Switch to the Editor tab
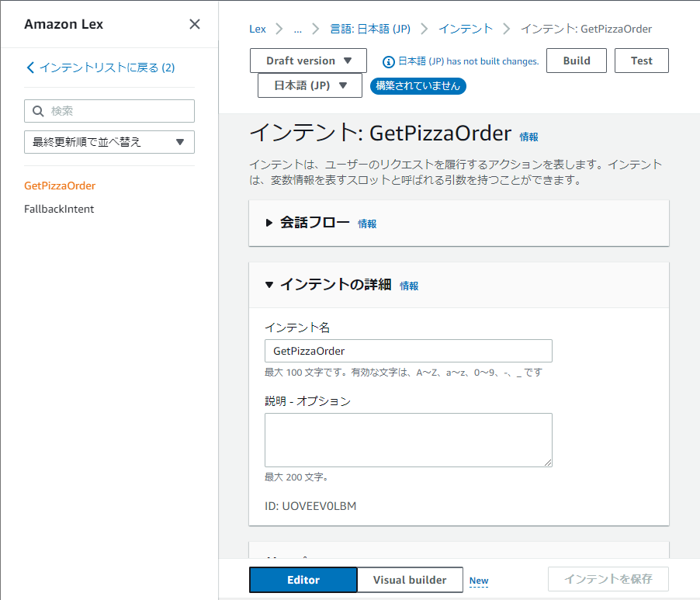 [303, 580]
